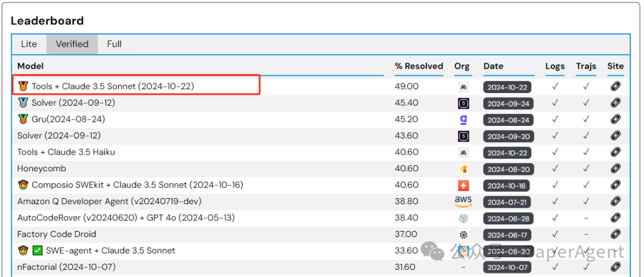The height and width of the screenshot is (277, 644).
Task: Open site link for Composio SWEkit row
Action: click(x=615, y=185)
